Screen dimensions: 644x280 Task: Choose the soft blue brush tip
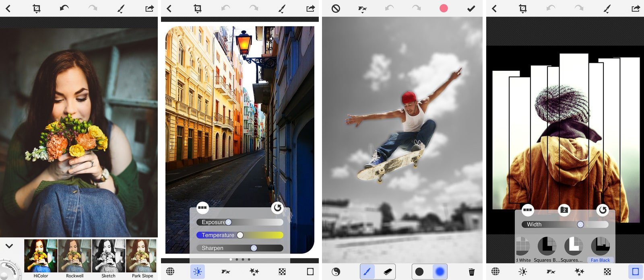click(440, 272)
